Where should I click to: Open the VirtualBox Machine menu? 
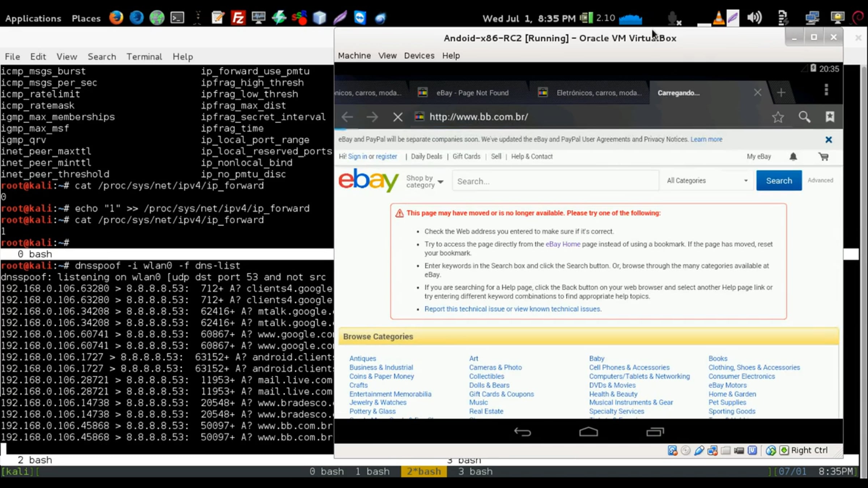pyautogui.click(x=354, y=55)
